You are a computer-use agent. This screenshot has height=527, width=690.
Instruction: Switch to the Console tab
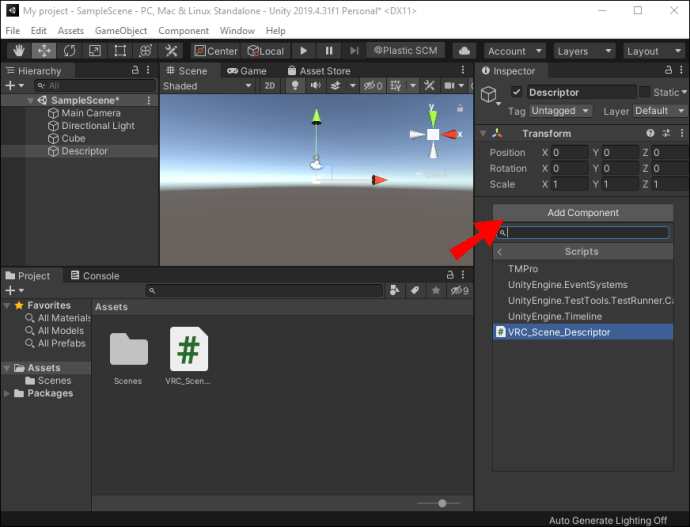click(x=95, y=276)
